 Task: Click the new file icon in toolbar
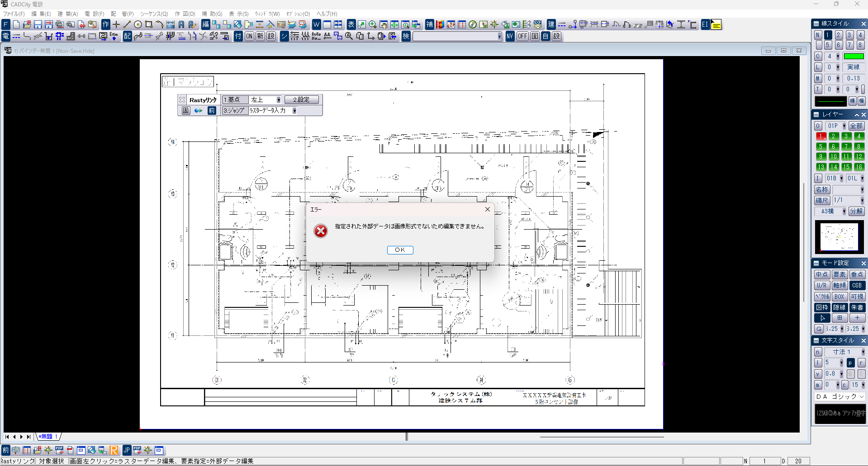click(16, 24)
